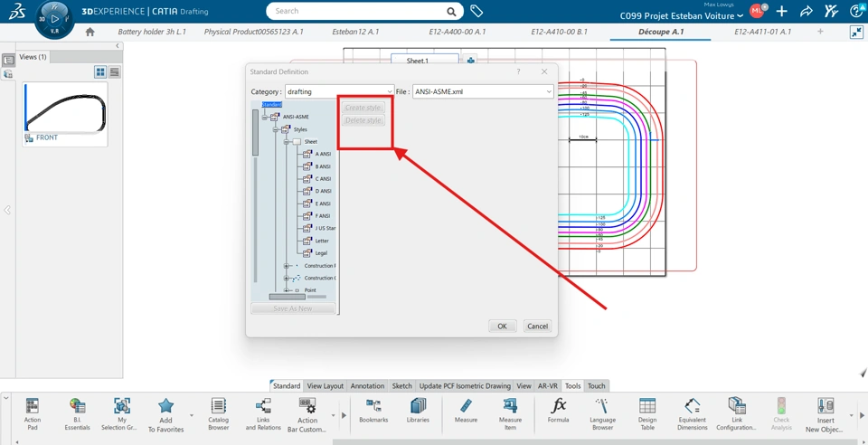Click the Check Analysis icon
The height and width of the screenshot is (445, 868).
click(x=781, y=406)
